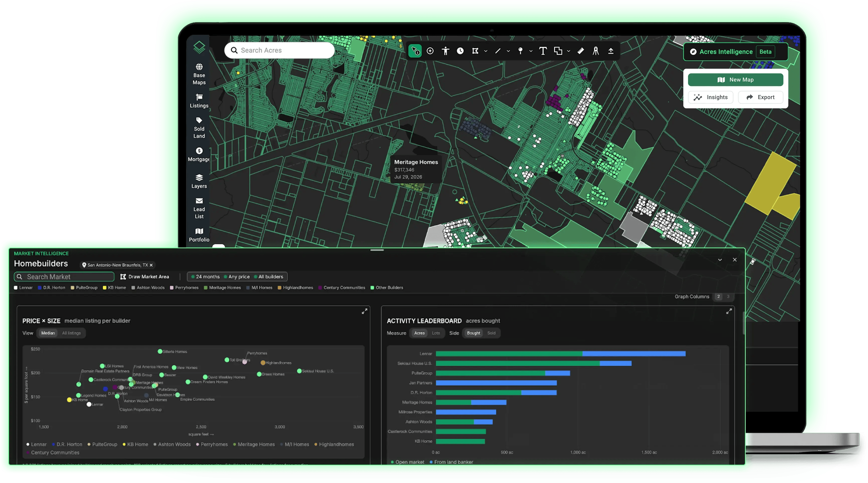Click Century Communities swatch in top legend
Image resolution: width=868 pixels, height=483 pixels.
coord(320,288)
